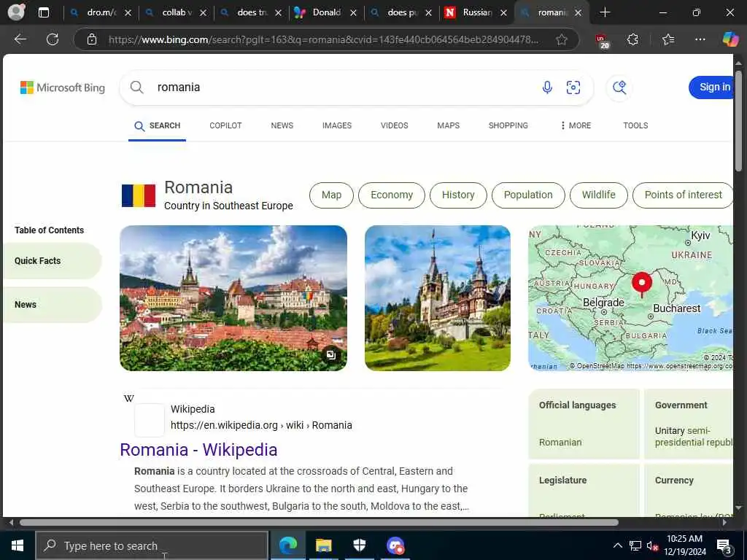Click the Sign in button
The image size is (747, 560).
(712, 87)
